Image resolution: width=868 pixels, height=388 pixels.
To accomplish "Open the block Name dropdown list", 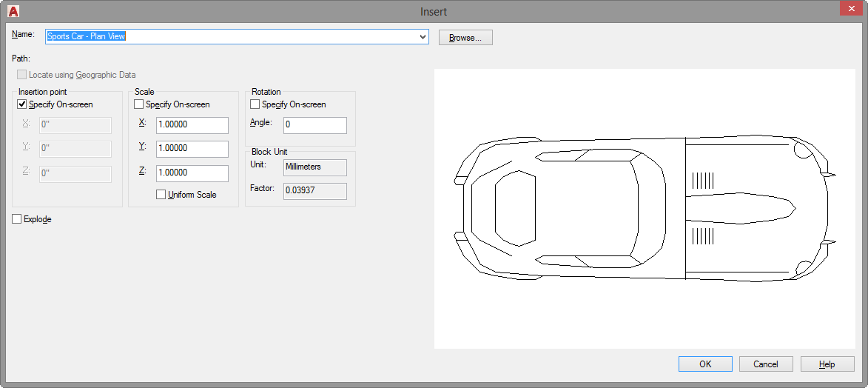I will coord(423,37).
